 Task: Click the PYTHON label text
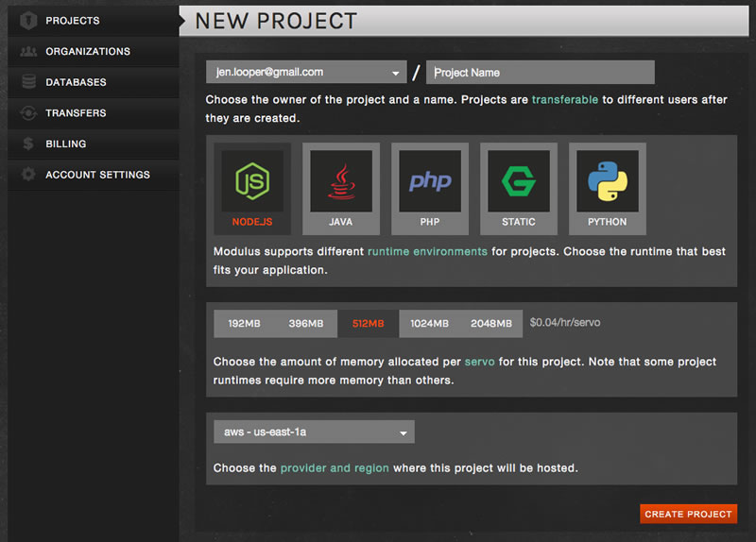point(608,222)
